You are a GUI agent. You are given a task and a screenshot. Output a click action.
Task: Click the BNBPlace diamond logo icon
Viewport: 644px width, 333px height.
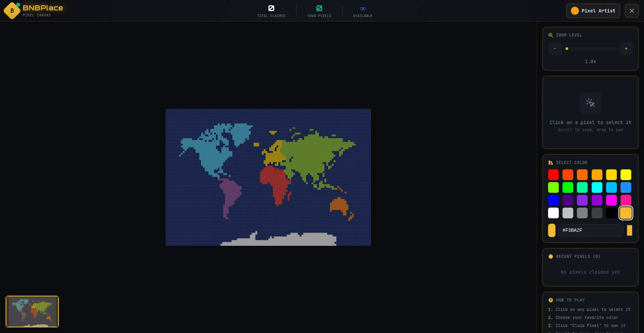(12, 11)
